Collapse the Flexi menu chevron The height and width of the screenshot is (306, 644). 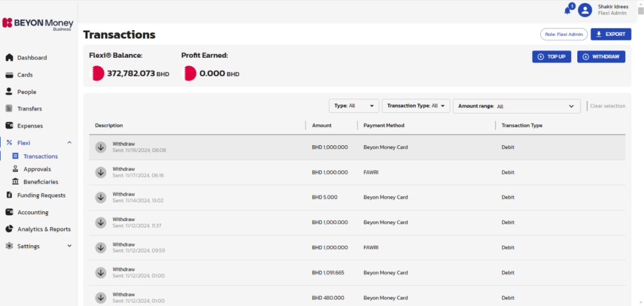69,143
